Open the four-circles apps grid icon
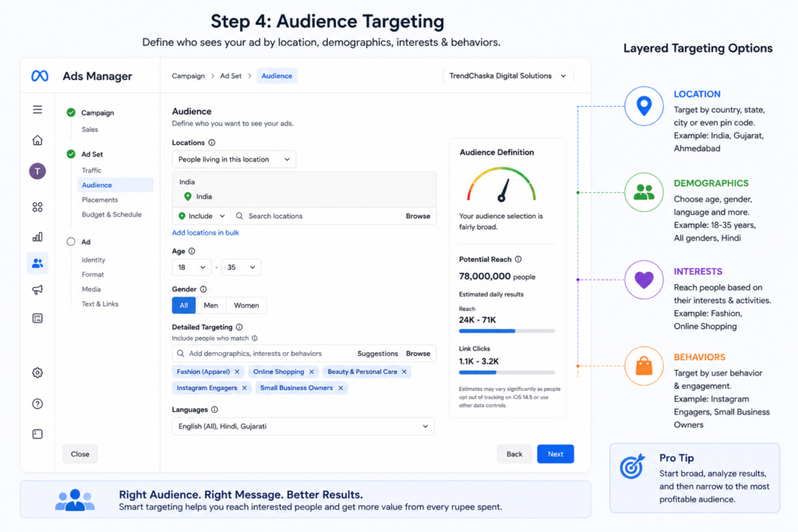Image resolution: width=798 pixels, height=532 pixels. (37, 207)
